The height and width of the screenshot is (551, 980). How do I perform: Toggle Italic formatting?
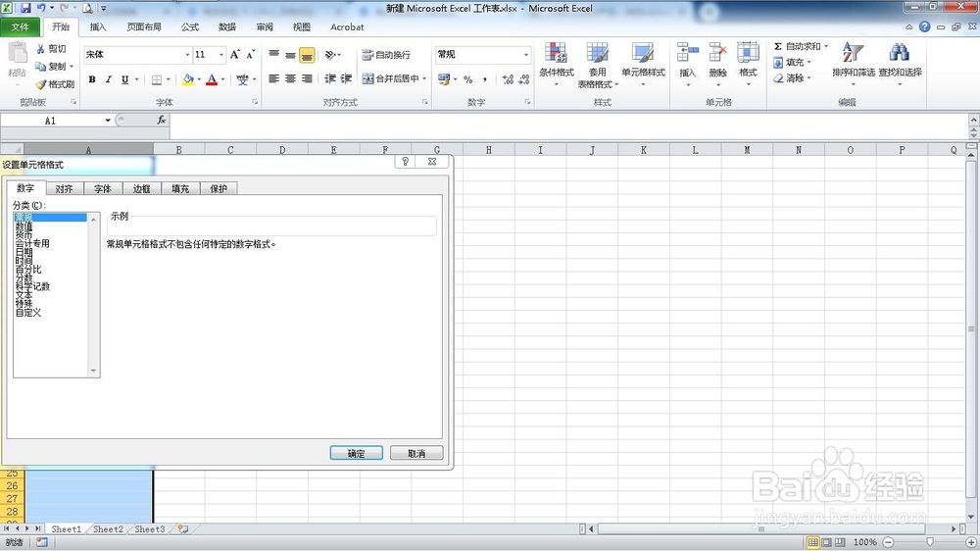pos(108,79)
